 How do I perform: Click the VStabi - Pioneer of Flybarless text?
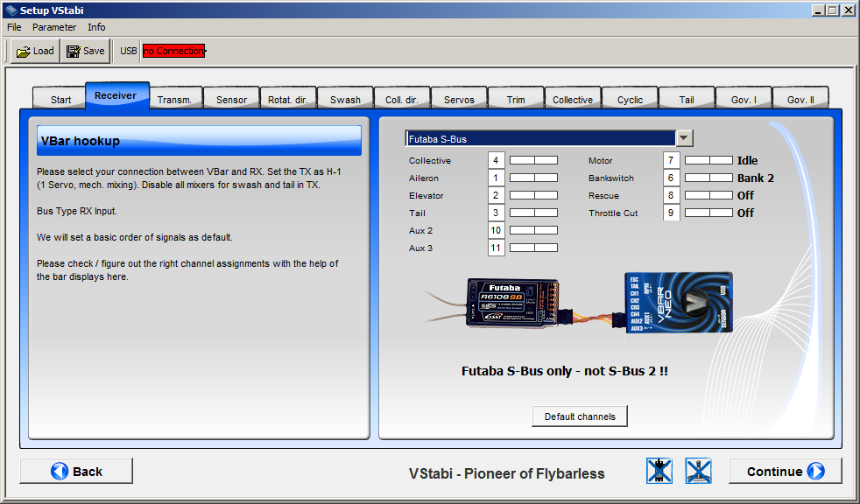pyautogui.click(x=507, y=473)
